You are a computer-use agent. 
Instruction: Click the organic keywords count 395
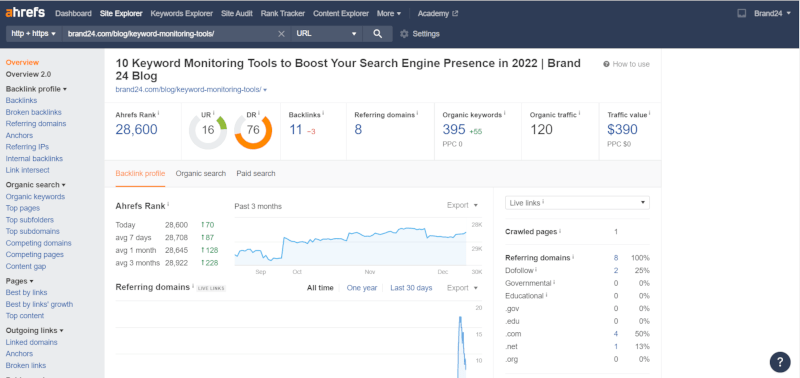tap(454, 130)
